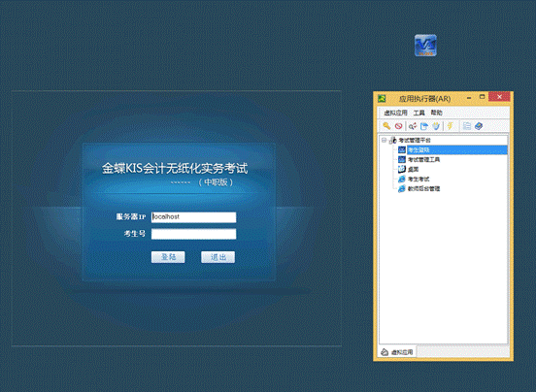This screenshot has height=392, width=536.
Task: Focus the empty 考生号 input field
Action: 193,234
